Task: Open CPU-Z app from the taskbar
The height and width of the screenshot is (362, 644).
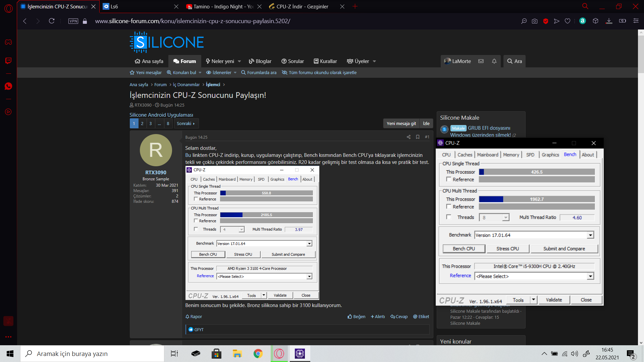Action: [300, 354]
